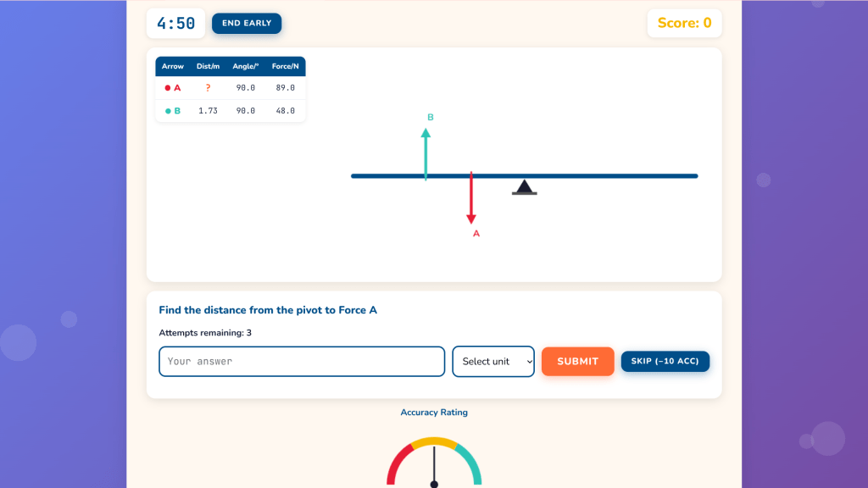Click the Force/N column header
This screenshot has width=868, height=488.
click(285, 67)
